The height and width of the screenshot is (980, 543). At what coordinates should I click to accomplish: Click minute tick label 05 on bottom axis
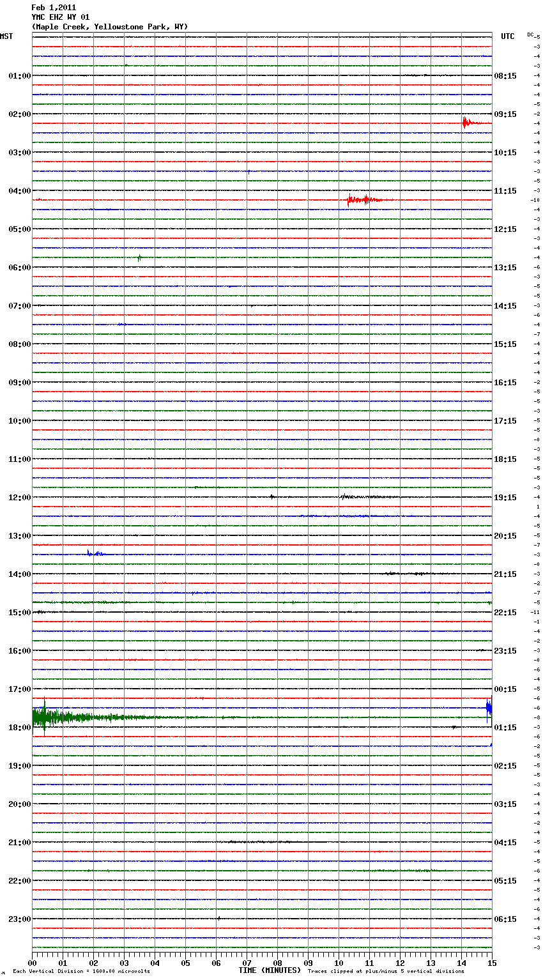[x=185, y=962]
